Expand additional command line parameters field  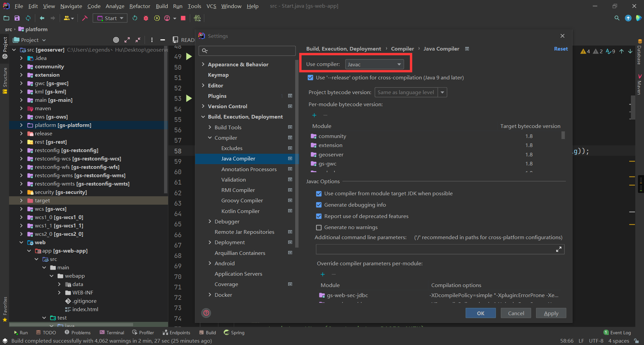coord(559,249)
